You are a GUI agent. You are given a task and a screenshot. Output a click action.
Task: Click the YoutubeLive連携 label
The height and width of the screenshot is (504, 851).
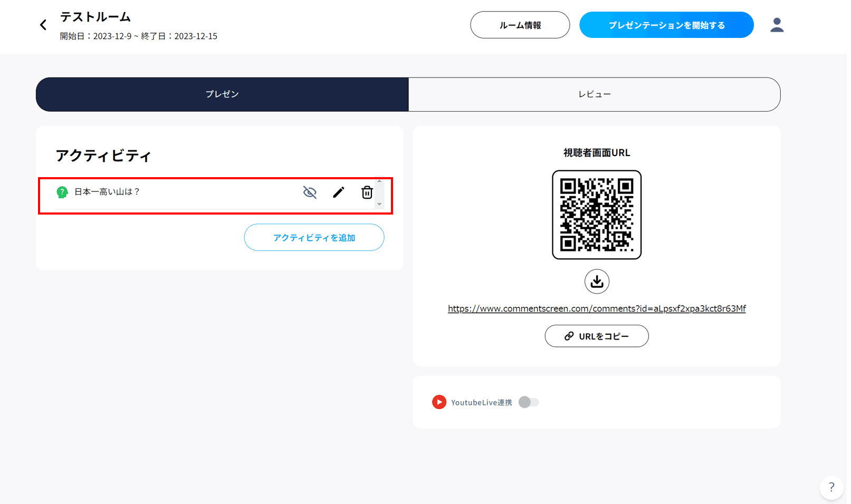pos(481,402)
